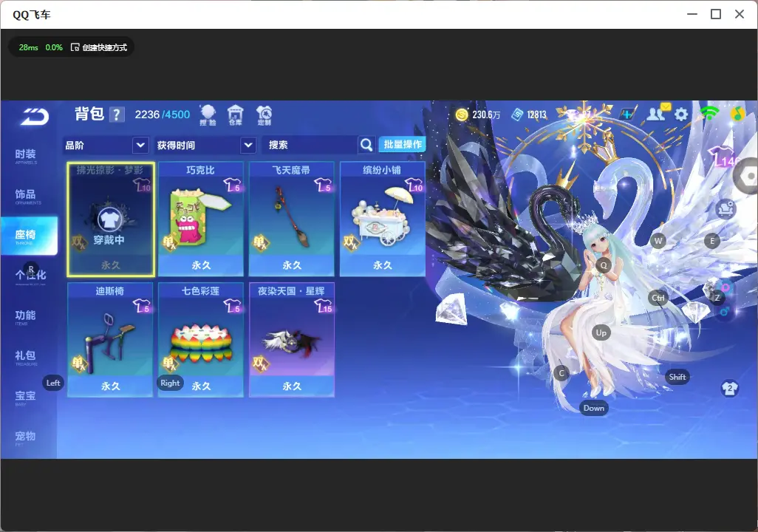This screenshot has width=758, height=532.
Task: Click the Ctrl key overlay button
Action: [658, 298]
